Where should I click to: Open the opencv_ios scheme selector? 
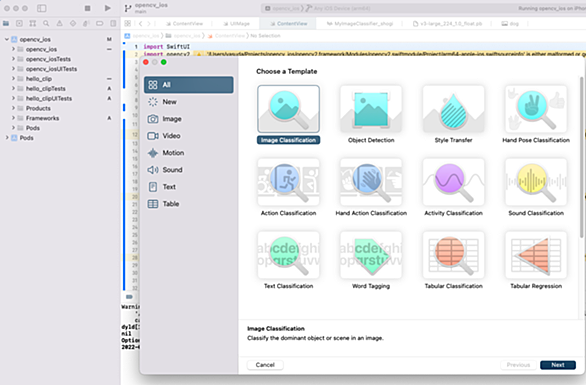[x=282, y=8]
